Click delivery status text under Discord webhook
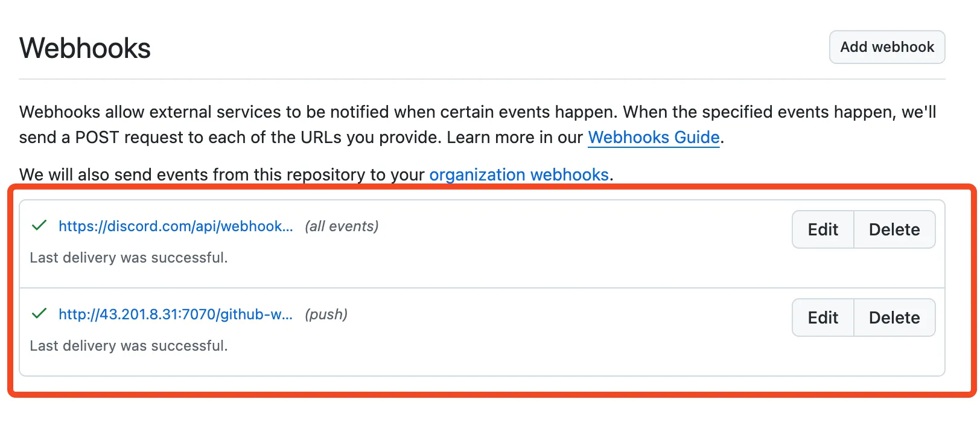This screenshot has width=980, height=437. pos(129,258)
